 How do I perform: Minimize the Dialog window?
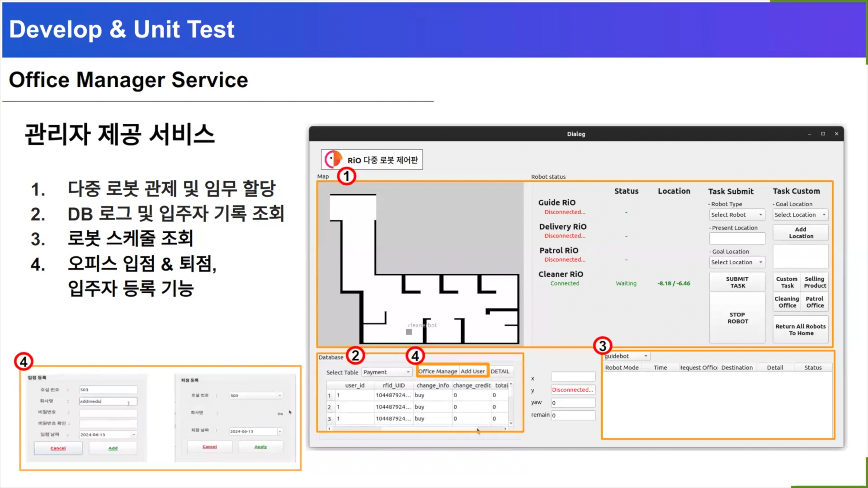[x=809, y=134]
